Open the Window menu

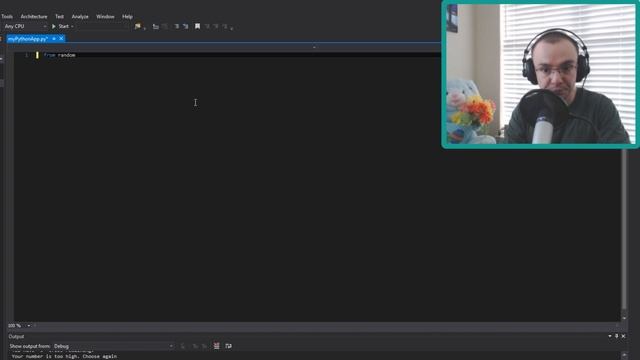pyautogui.click(x=105, y=17)
